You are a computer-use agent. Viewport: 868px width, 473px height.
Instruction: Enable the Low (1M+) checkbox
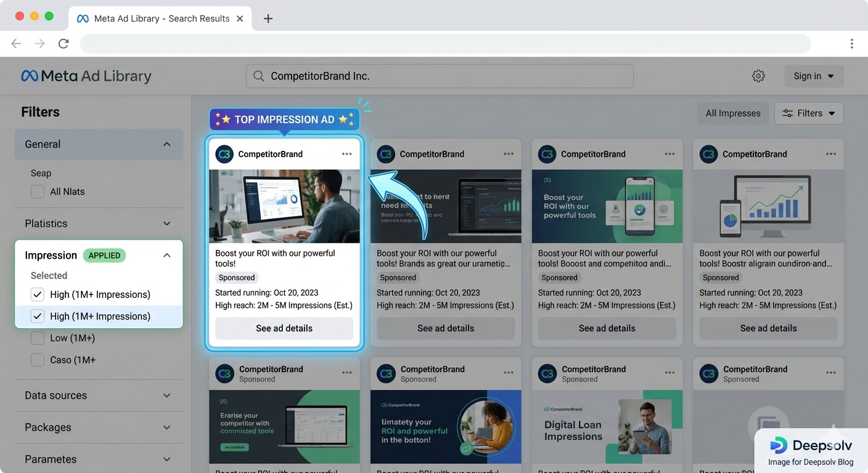click(x=37, y=338)
